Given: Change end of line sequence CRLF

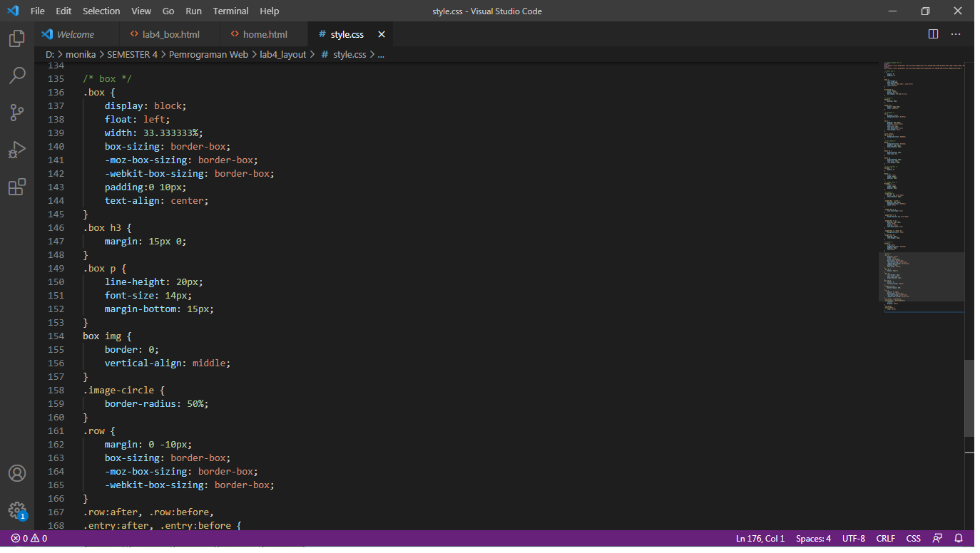Looking at the screenshot, I should coord(886,539).
